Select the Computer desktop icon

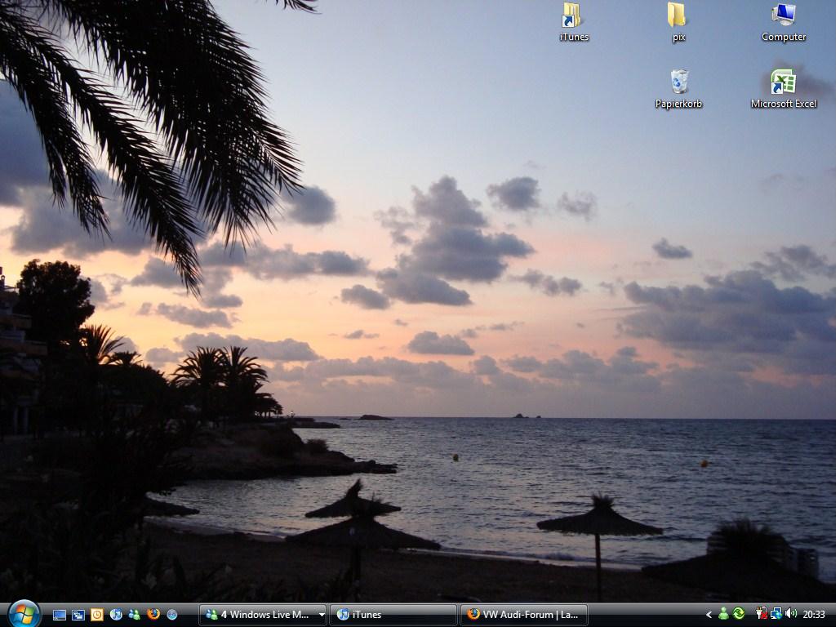783,21
